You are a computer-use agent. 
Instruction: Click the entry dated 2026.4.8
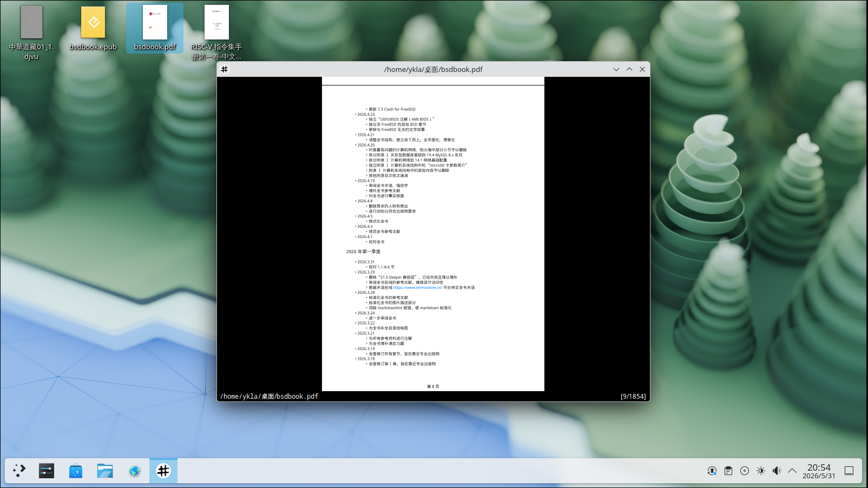click(x=365, y=201)
